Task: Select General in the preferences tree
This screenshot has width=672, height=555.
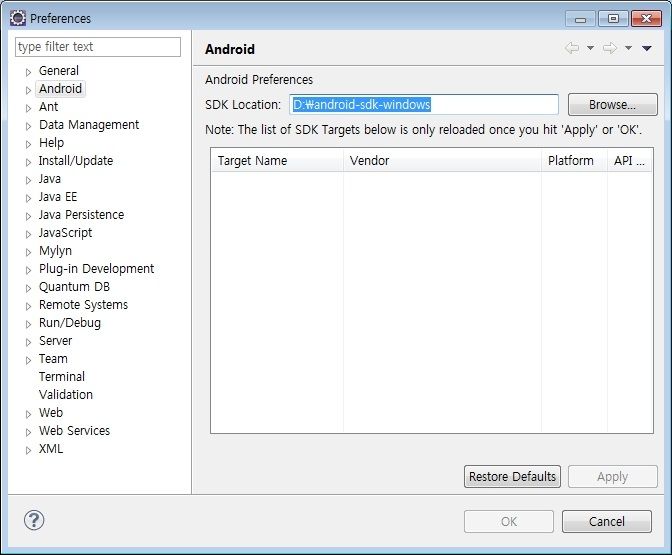Action: 59,71
